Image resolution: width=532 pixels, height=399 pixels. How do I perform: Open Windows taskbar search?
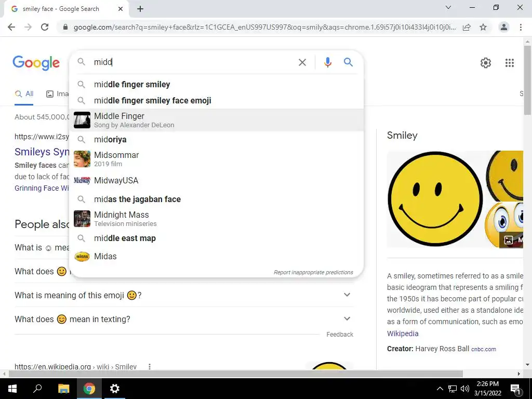[x=37, y=388]
